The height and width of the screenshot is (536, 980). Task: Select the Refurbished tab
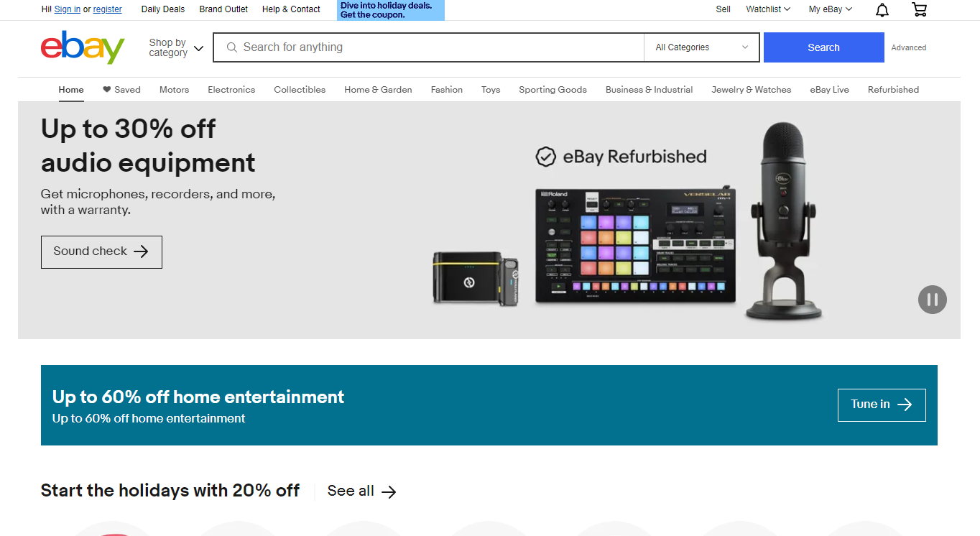(x=893, y=90)
